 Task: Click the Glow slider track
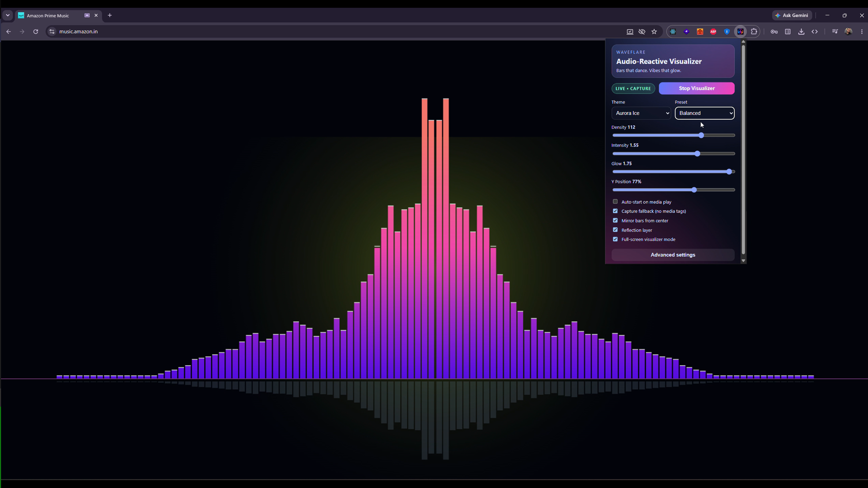(x=673, y=172)
